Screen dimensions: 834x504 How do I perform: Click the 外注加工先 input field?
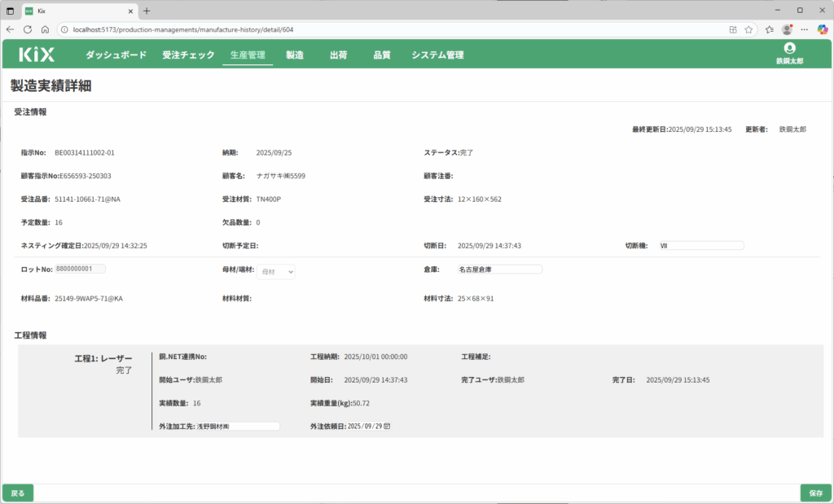pyautogui.click(x=236, y=426)
